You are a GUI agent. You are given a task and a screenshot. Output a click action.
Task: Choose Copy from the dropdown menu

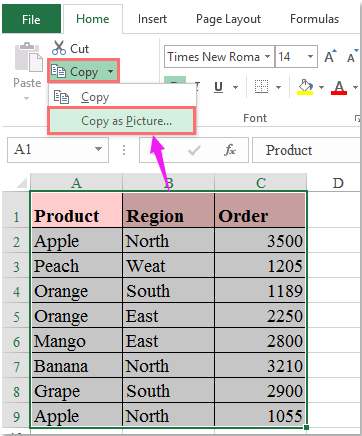pyautogui.click(x=122, y=97)
